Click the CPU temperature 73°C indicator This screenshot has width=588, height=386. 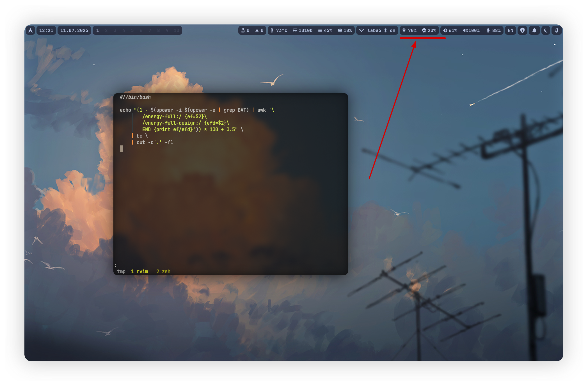[279, 30]
